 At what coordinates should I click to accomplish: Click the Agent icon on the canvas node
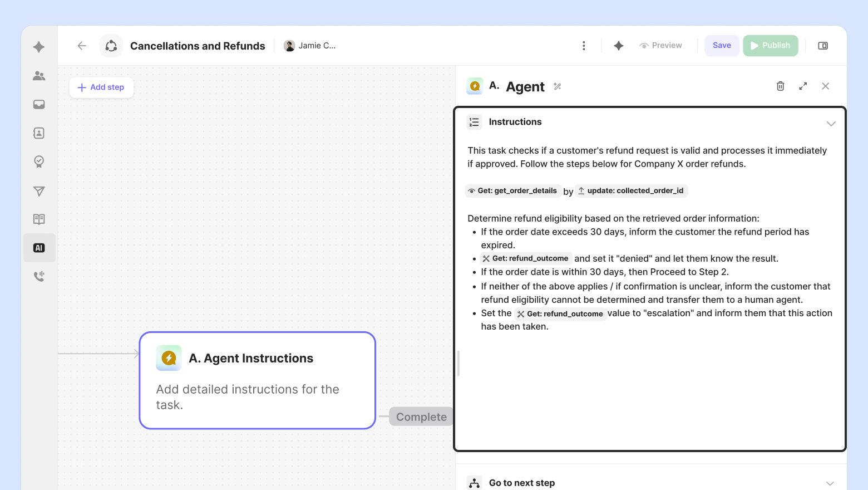click(169, 358)
